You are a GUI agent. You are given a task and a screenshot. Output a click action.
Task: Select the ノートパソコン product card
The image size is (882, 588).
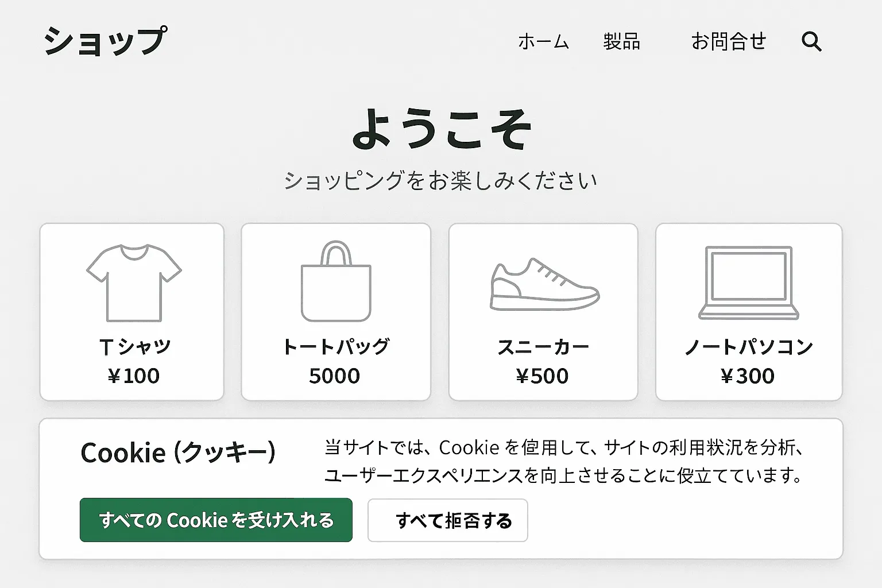pyautogui.click(x=748, y=312)
